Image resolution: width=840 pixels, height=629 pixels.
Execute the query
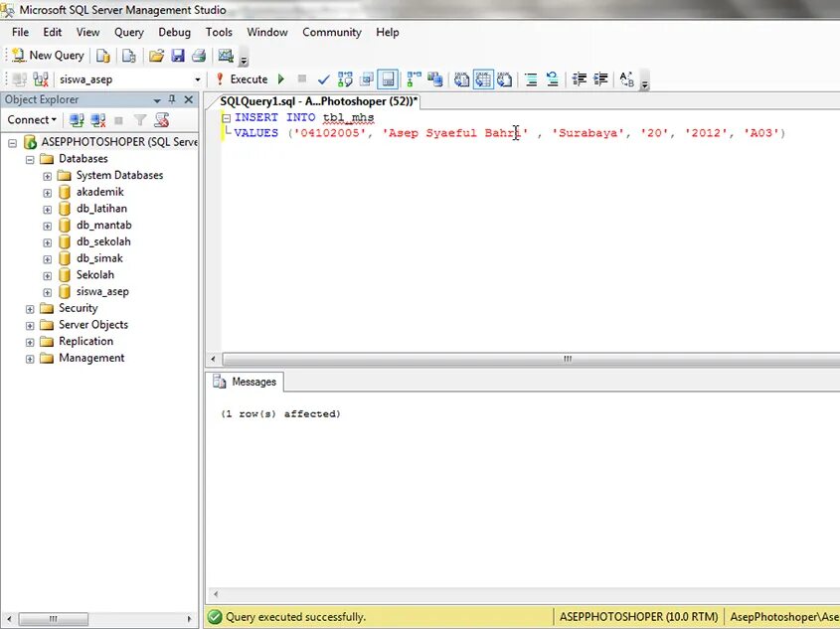point(242,79)
